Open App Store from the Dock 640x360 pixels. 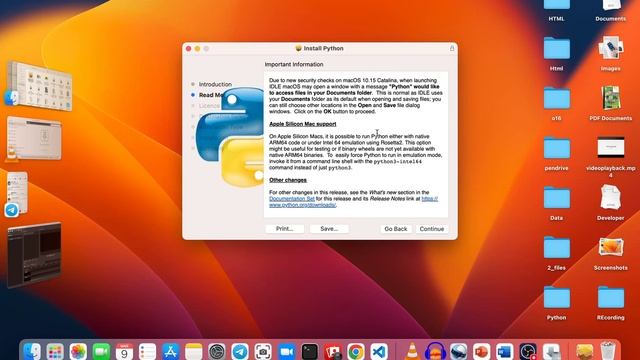[171, 351]
